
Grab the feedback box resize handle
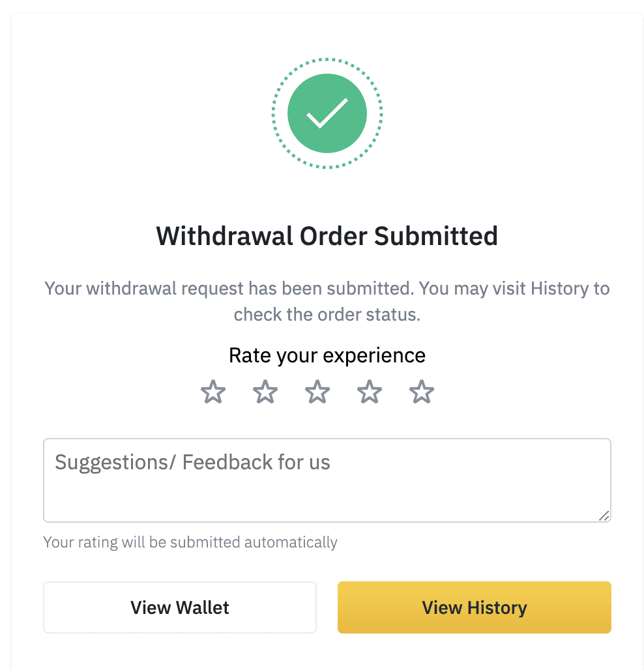[x=604, y=516]
